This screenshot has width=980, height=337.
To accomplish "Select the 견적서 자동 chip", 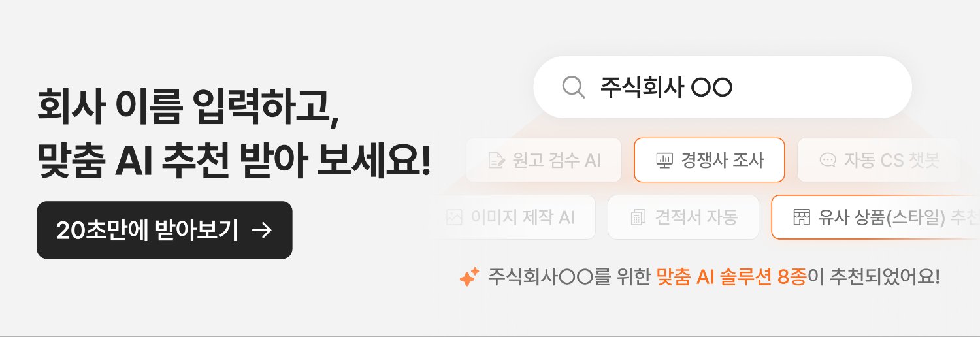I will coord(683,217).
